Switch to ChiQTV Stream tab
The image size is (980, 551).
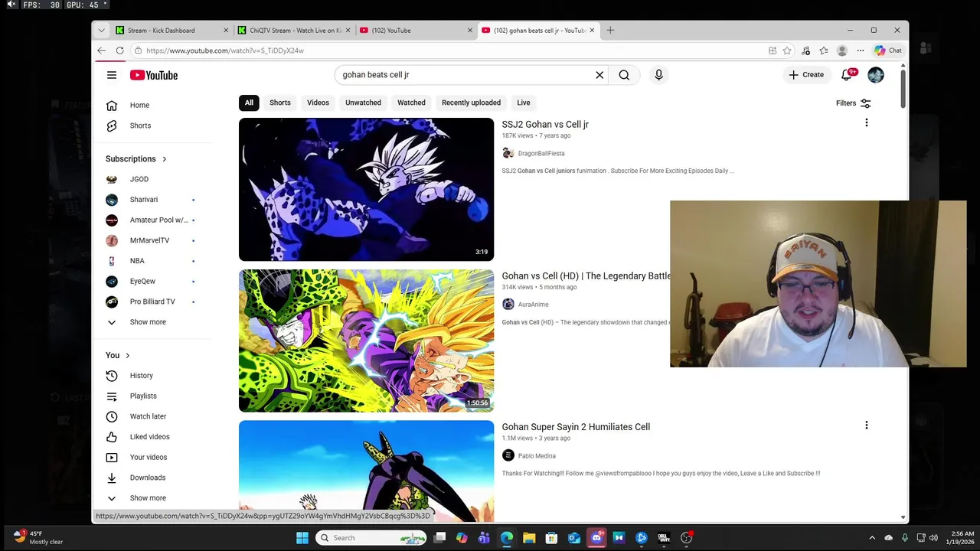[293, 31]
